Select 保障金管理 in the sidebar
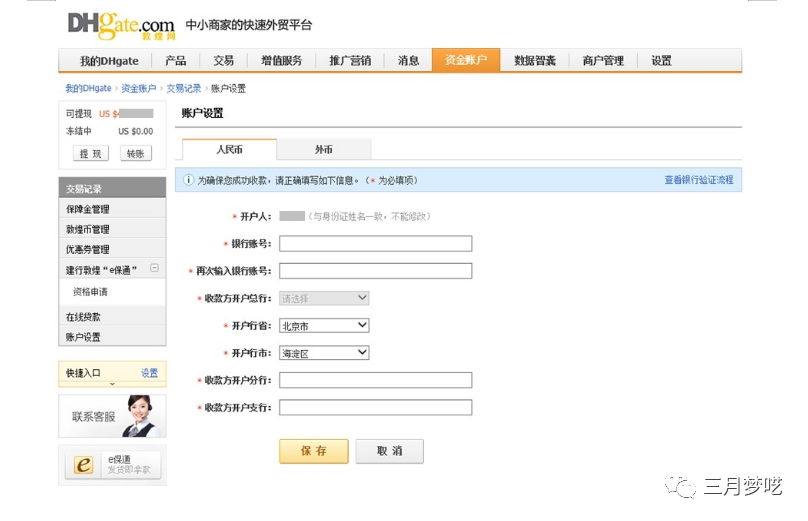Image resolution: width=808 pixels, height=521 pixels. click(88, 209)
